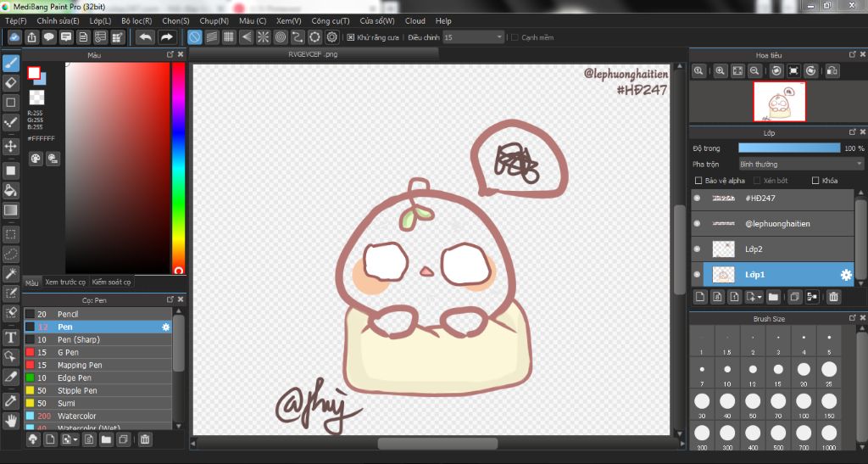The image size is (868, 464).
Task: Open the Lớp(L) menu
Action: [100, 21]
